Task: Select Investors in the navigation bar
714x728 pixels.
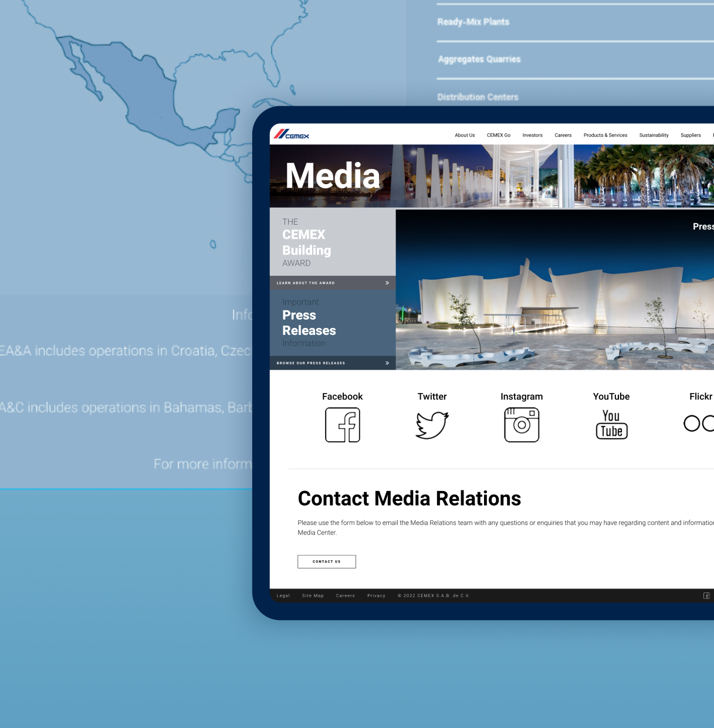Action: tap(533, 136)
